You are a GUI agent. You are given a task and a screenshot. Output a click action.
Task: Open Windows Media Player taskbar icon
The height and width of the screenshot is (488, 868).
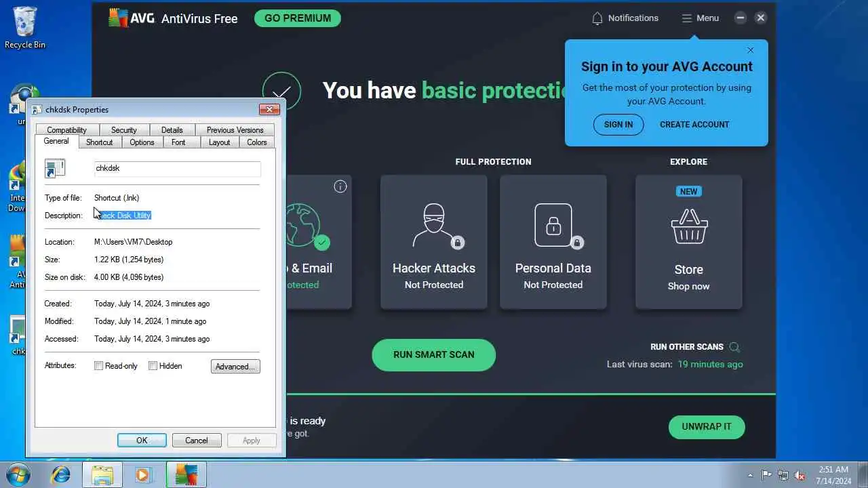pos(143,474)
